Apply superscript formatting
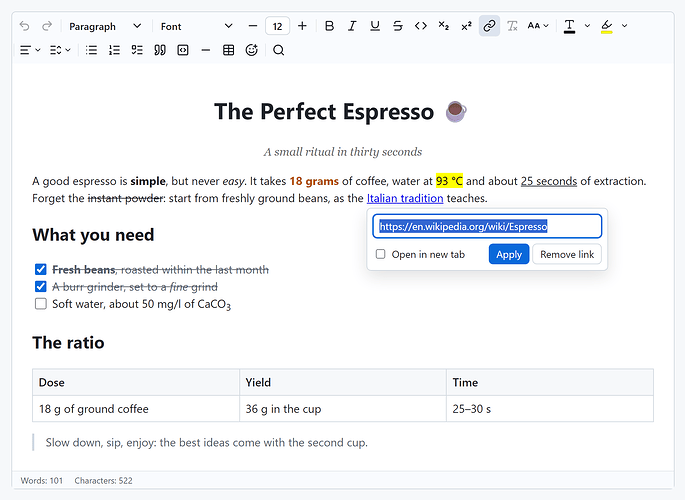Image resolution: width=685 pixels, height=500 pixels. tap(466, 26)
